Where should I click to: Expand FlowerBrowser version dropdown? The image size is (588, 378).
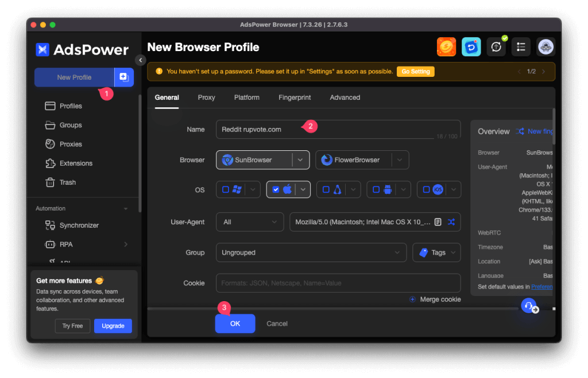[x=400, y=160]
